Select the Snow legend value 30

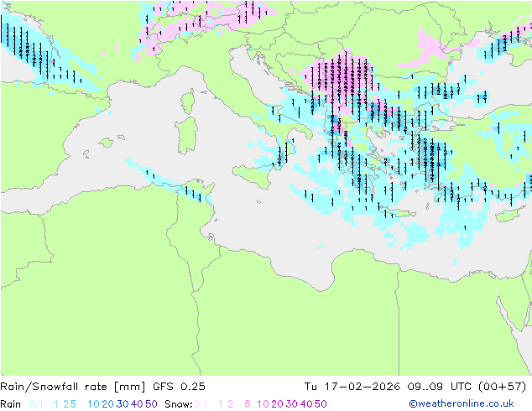pyautogui.click(x=292, y=404)
